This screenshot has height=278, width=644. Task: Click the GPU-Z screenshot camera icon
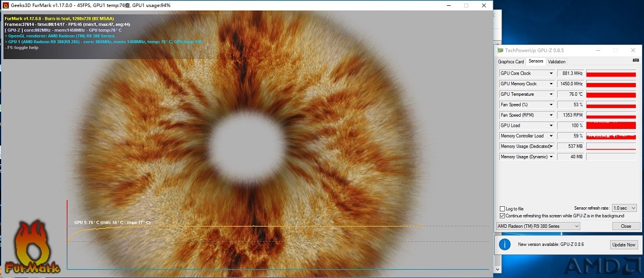point(636,60)
